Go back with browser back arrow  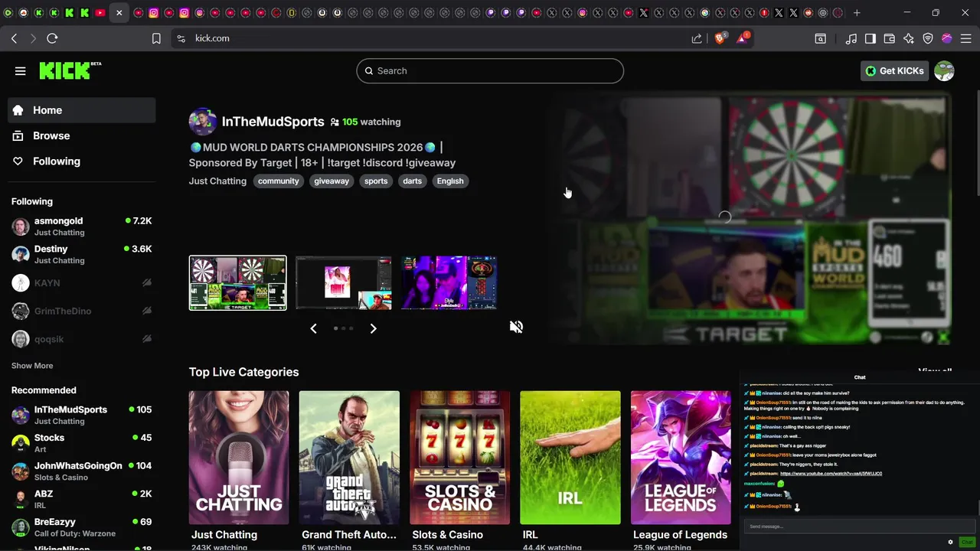click(14, 38)
